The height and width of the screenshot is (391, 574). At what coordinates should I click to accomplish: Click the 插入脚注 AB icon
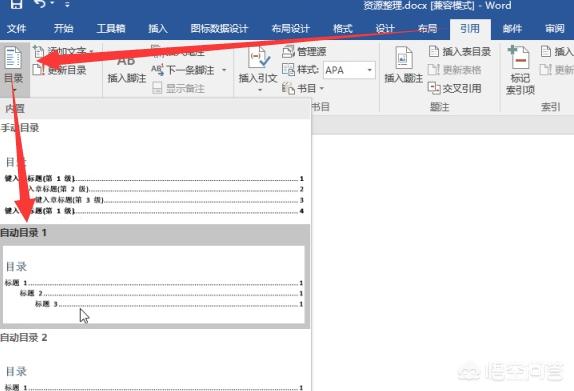[x=126, y=61]
